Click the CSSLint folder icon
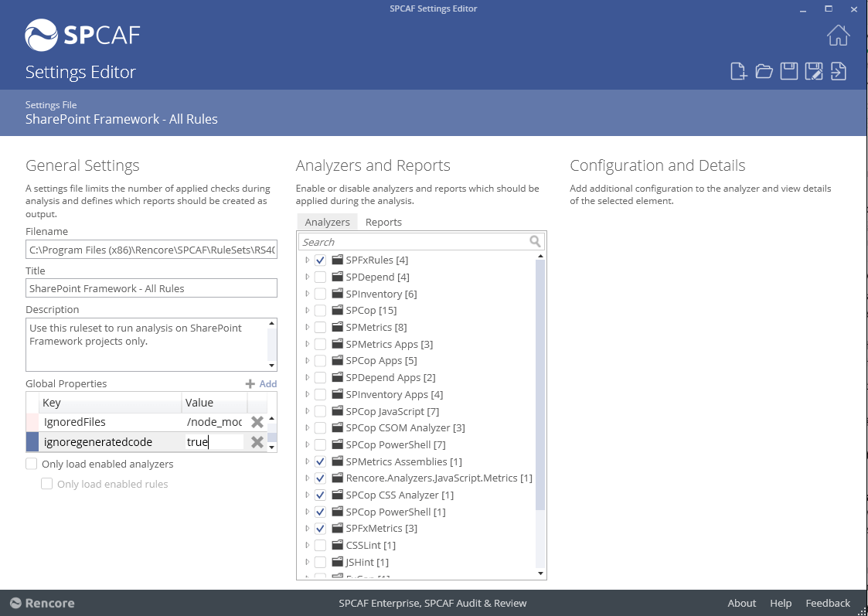Viewport: 868px width, 616px height. tap(337, 545)
